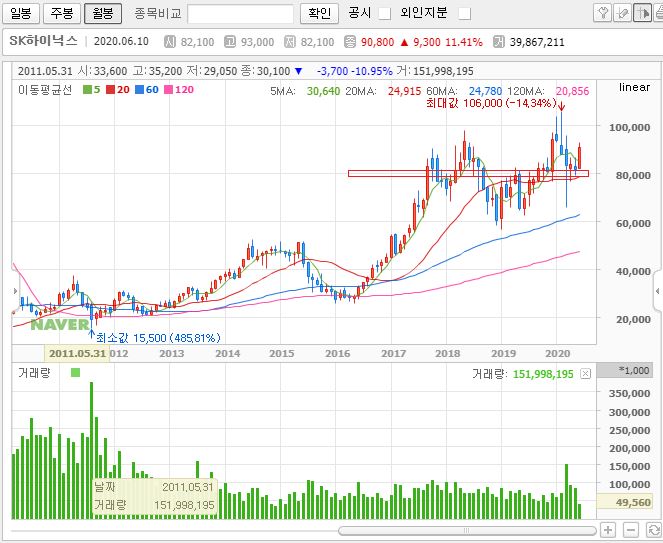Click the 100,000 price axis label
This screenshot has width=663, height=543.
coord(629,127)
